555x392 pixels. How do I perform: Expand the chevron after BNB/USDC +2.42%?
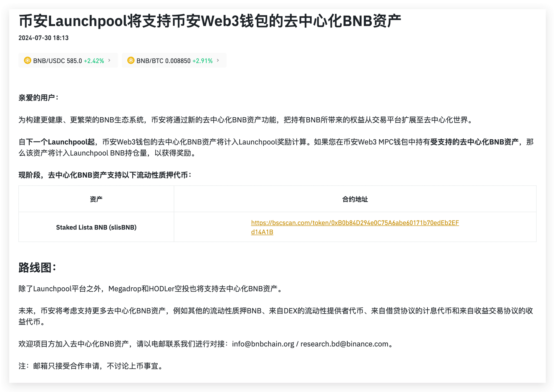109,60
